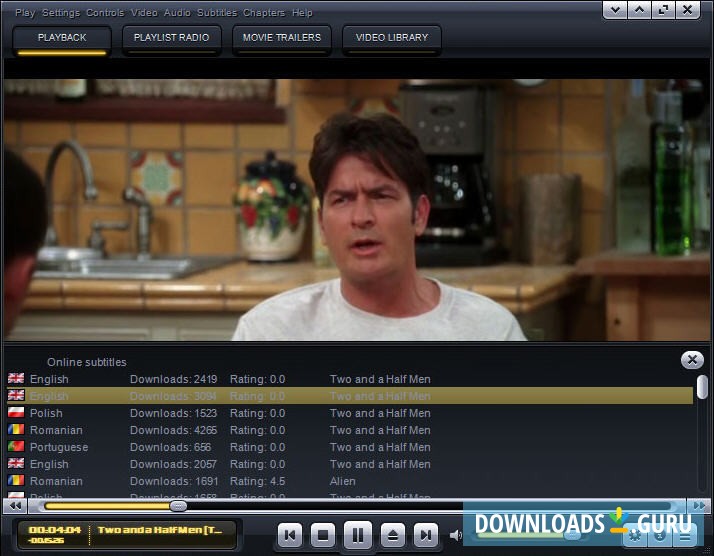The width and height of the screenshot is (714, 556).
Task: Open the Audio menu
Action: [177, 13]
